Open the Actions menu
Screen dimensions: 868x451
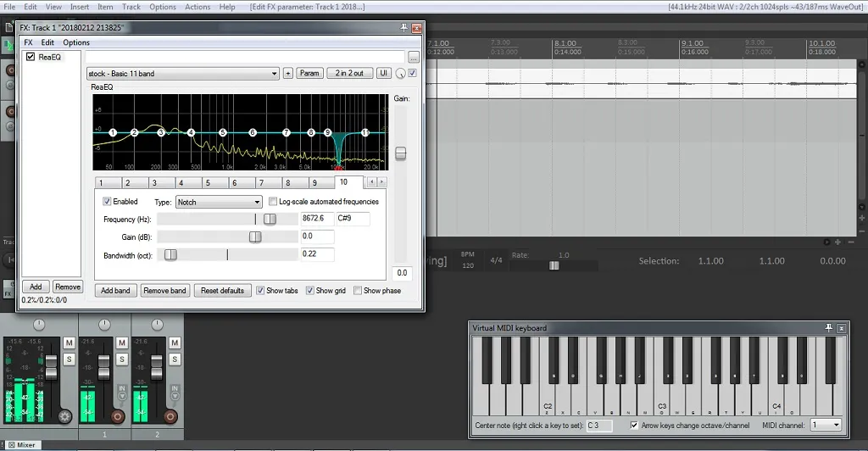pyautogui.click(x=198, y=7)
